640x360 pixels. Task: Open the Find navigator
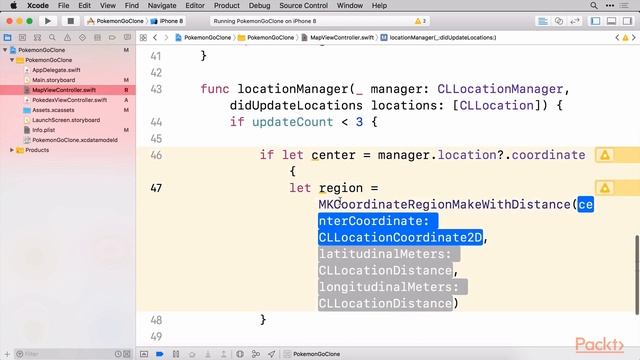click(52, 38)
